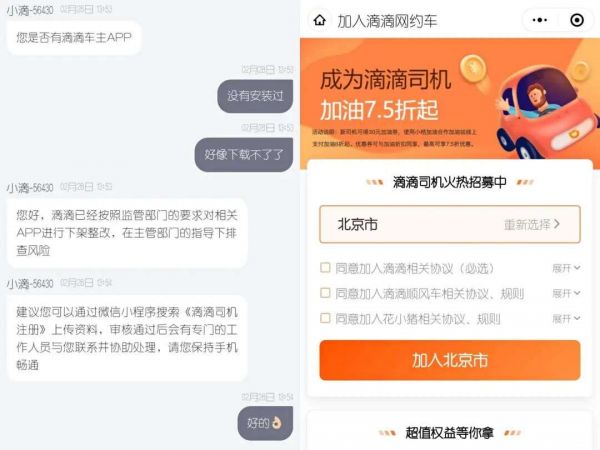Expand 展开 for 滴滴相关协议 row
Viewport: 600px width, 450px height.
pyautogui.click(x=566, y=268)
